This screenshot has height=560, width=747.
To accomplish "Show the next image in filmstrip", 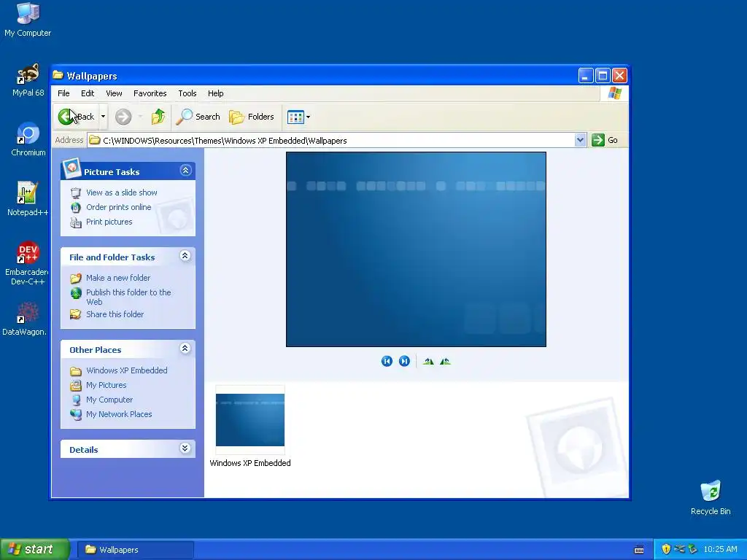I will [x=404, y=362].
